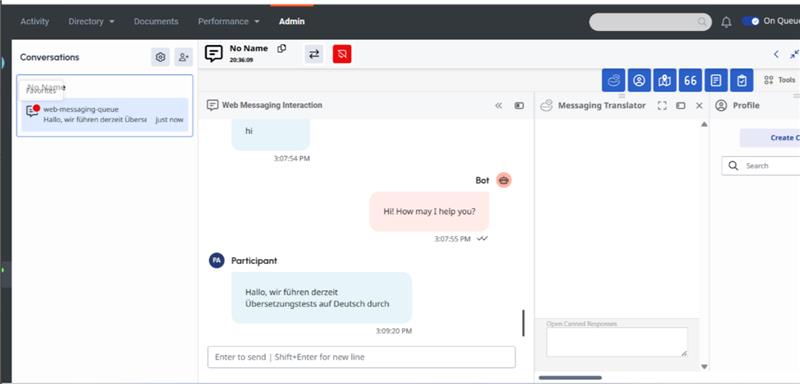Click the chat interaction icon beside No Name
The height and width of the screenshot is (384, 800).
[x=214, y=54]
